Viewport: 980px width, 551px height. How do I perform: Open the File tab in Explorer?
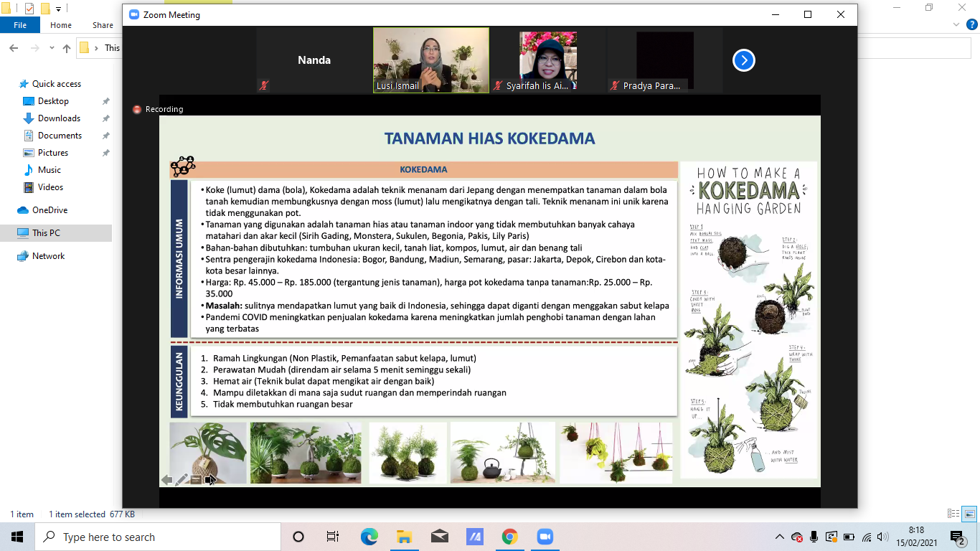(x=20, y=25)
